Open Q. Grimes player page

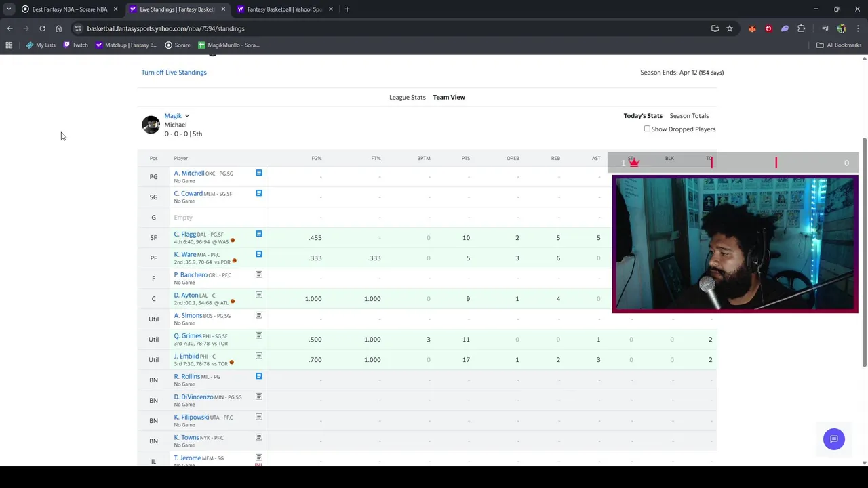coord(187,336)
